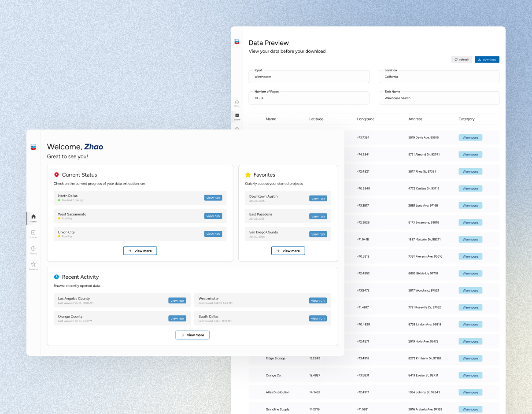The width and height of the screenshot is (532, 414).
Task: Click the Longitude column header
Action: click(366, 119)
